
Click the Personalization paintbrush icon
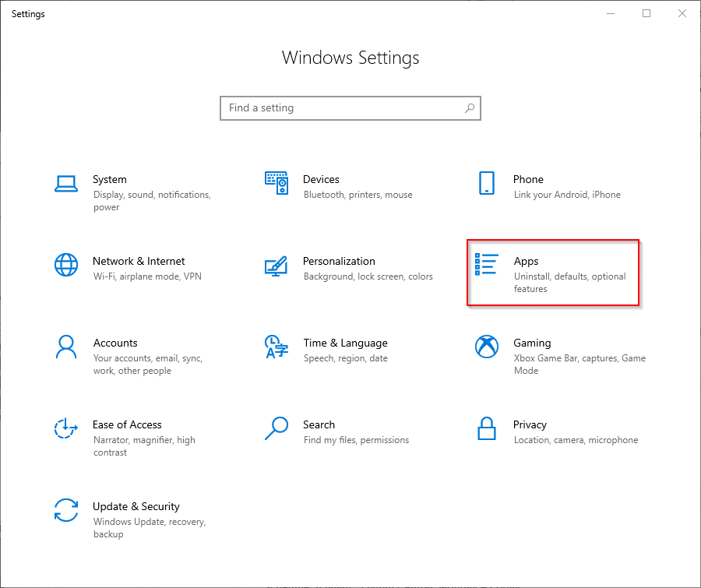point(276,266)
